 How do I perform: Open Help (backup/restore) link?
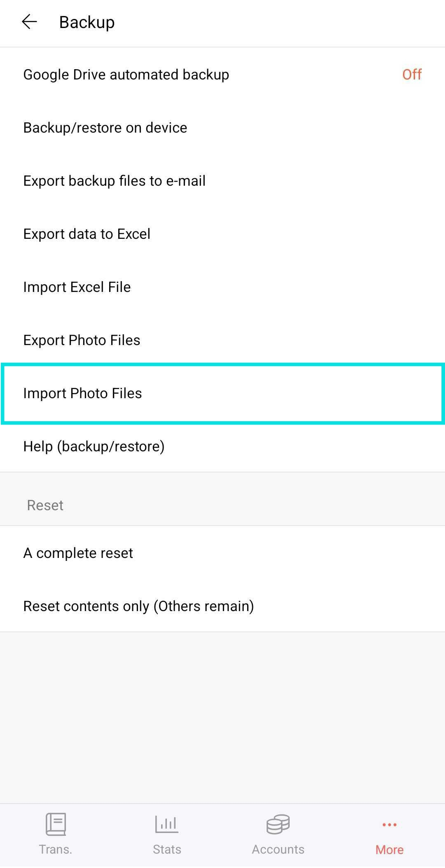[x=222, y=446]
